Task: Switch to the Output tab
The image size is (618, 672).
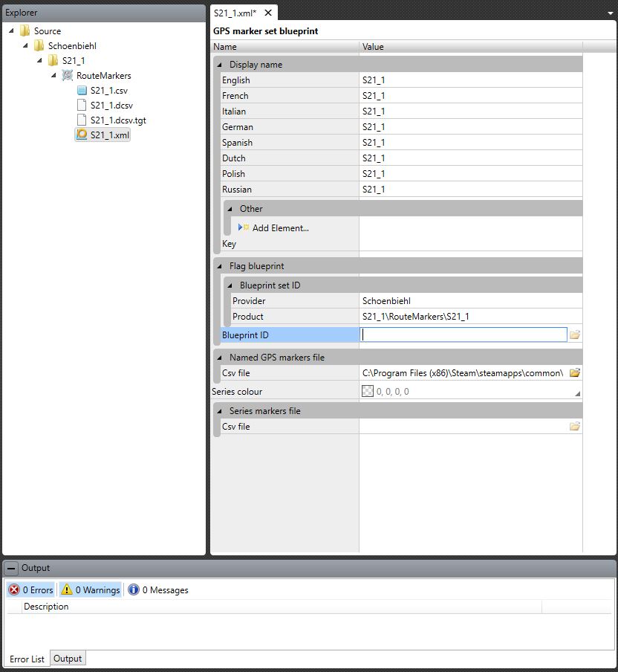Action: (68, 658)
